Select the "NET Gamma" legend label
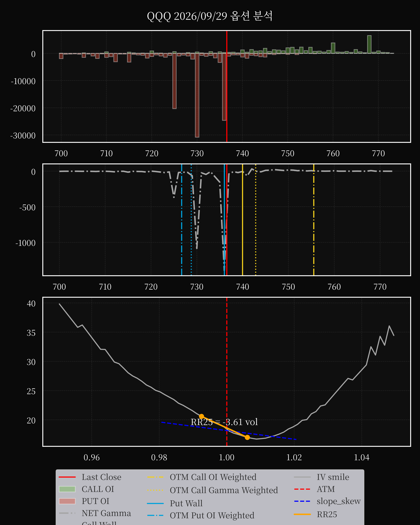420x525 pixels. tap(106, 513)
